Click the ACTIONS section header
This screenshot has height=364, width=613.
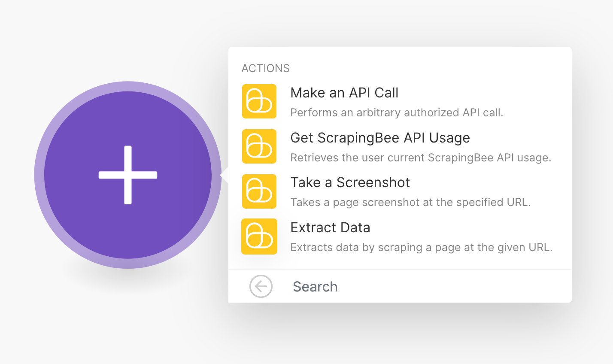[x=265, y=68]
